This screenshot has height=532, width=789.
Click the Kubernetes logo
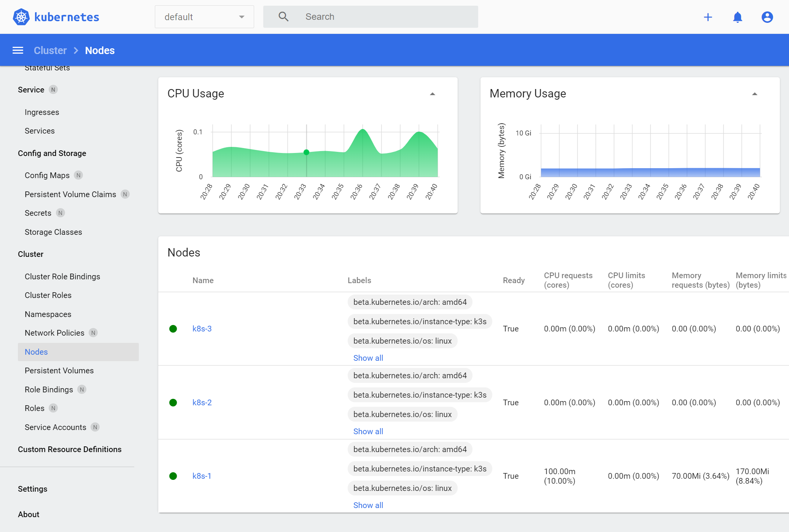(x=21, y=17)
